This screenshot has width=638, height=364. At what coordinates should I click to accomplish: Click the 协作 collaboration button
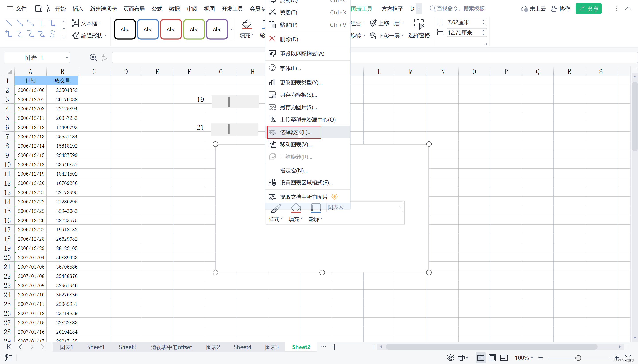(x=561, y=9)
